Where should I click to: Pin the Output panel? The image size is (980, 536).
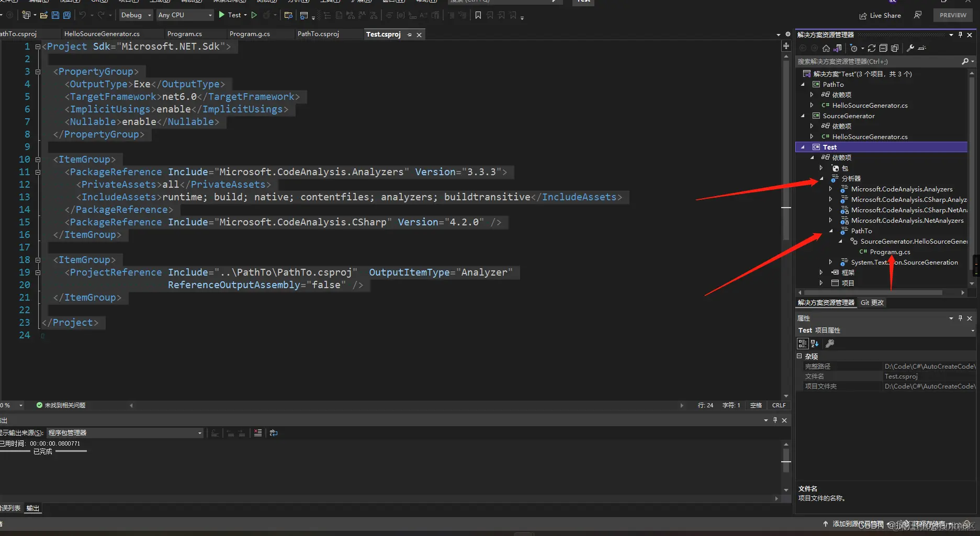click(775, 420)
